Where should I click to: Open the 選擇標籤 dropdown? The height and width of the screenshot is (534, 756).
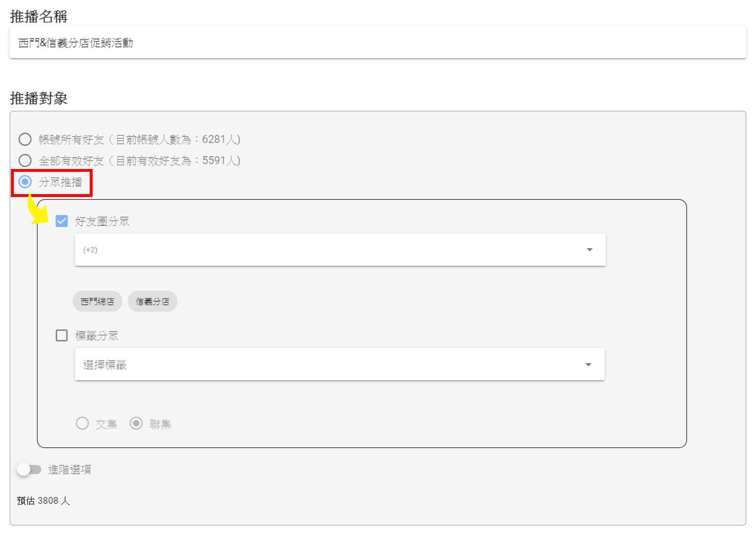click(332, 365)
